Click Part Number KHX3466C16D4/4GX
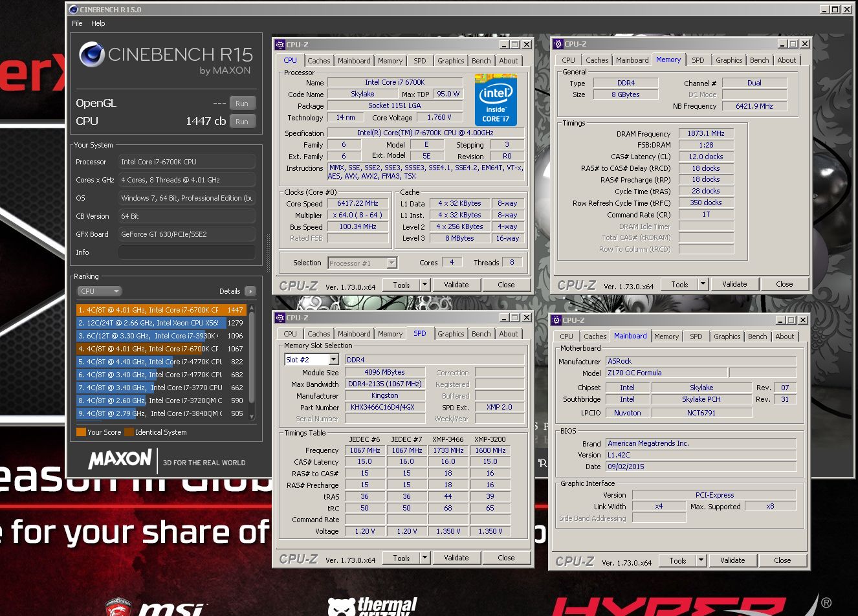Image resolution: width=858 pixels, height=616 pixels. coord(384,408)
